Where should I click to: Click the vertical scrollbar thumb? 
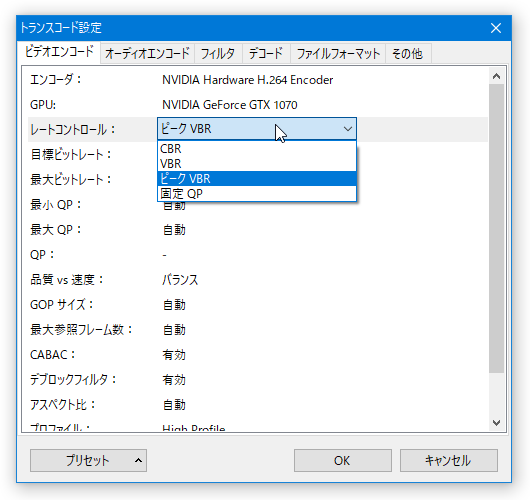point(496,229)
